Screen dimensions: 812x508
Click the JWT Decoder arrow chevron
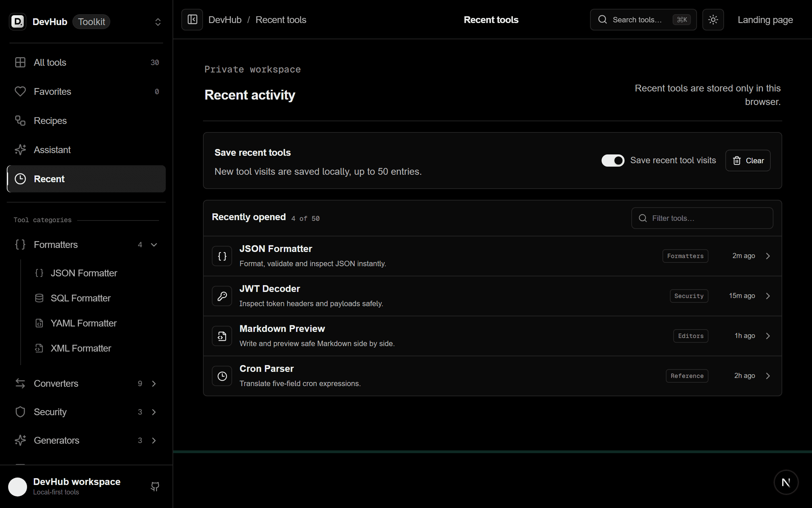point(768,296)
